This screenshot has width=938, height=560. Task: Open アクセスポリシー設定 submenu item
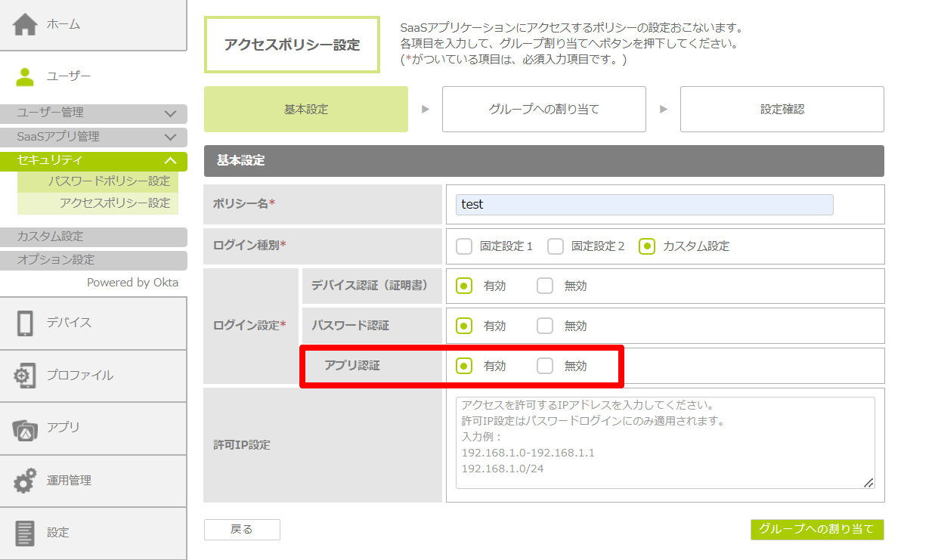click(115, 203)
